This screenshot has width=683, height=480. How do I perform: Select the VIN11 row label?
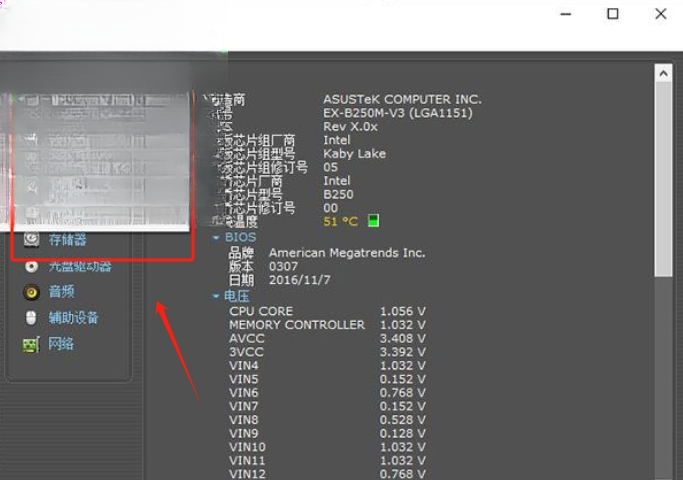click(247, 460)
